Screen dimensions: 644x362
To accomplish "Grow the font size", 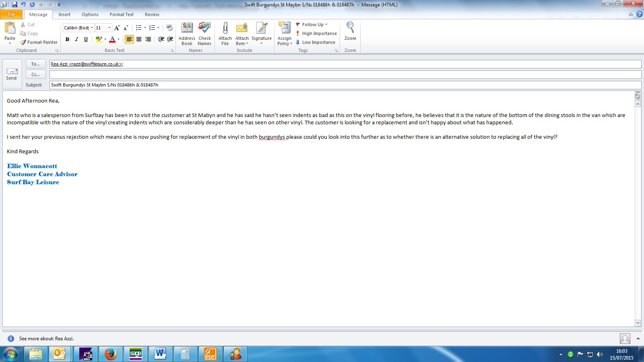I will point(117,28).
